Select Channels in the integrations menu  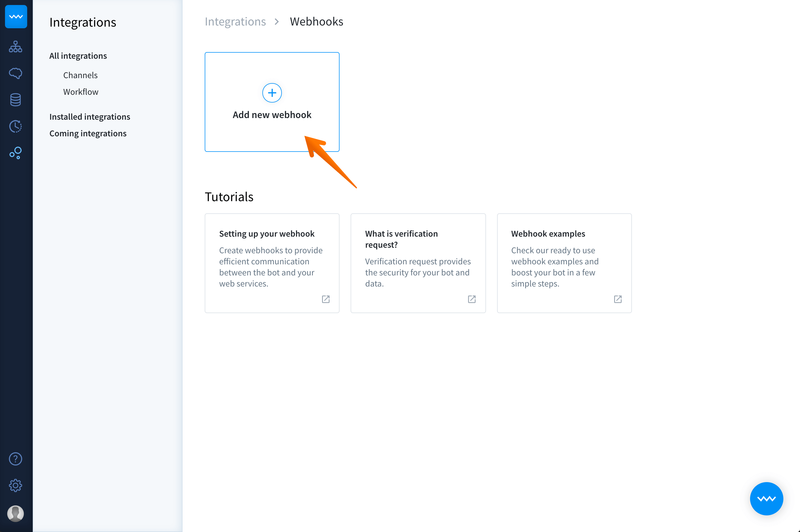(80, 75)
